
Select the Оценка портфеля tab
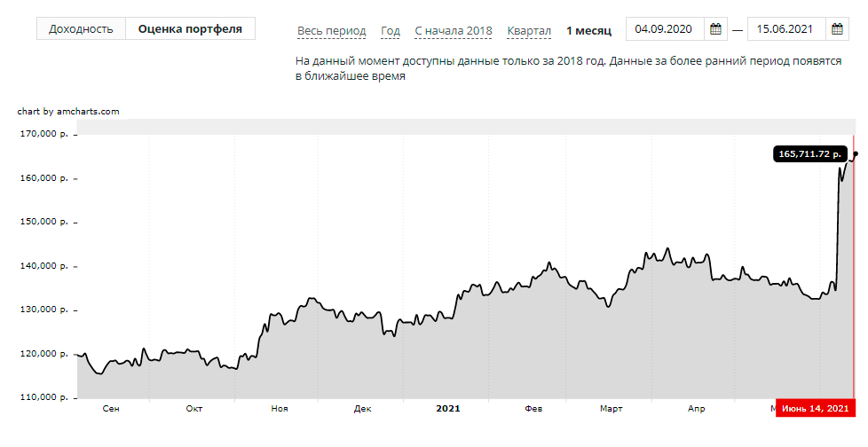coord(190,28)
